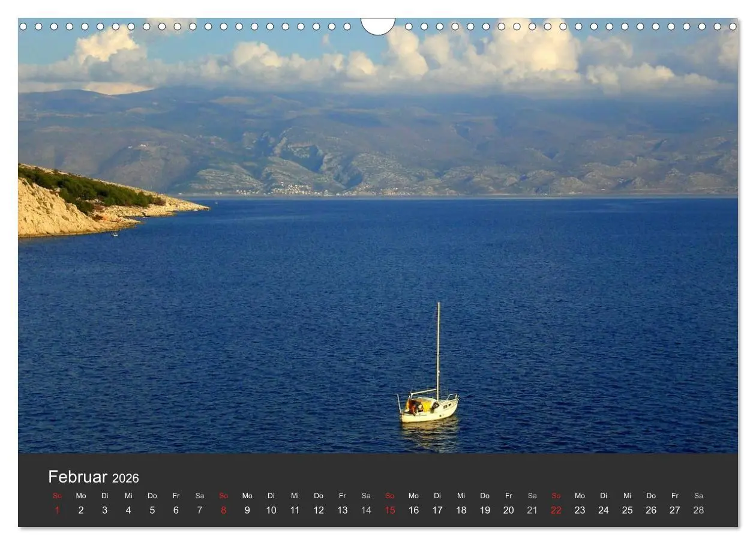
Task: Click the red date 15
Action: click(x=389, y=510)
